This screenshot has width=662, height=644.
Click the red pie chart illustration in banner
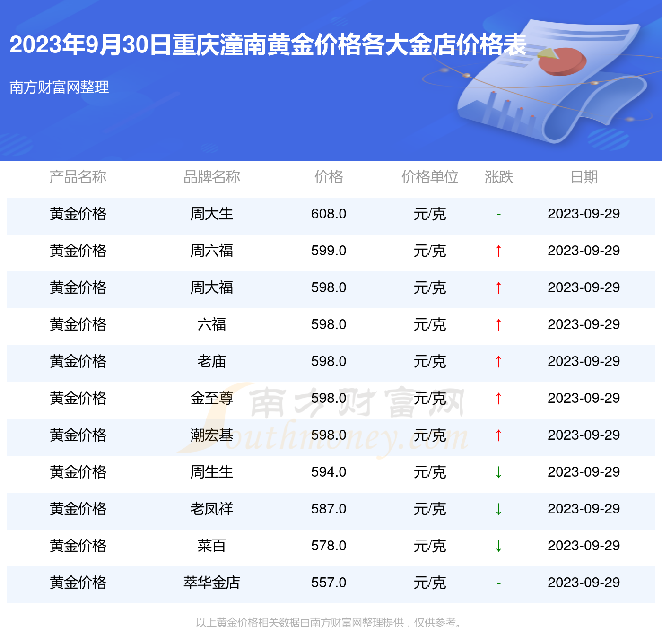pos(562,61)
